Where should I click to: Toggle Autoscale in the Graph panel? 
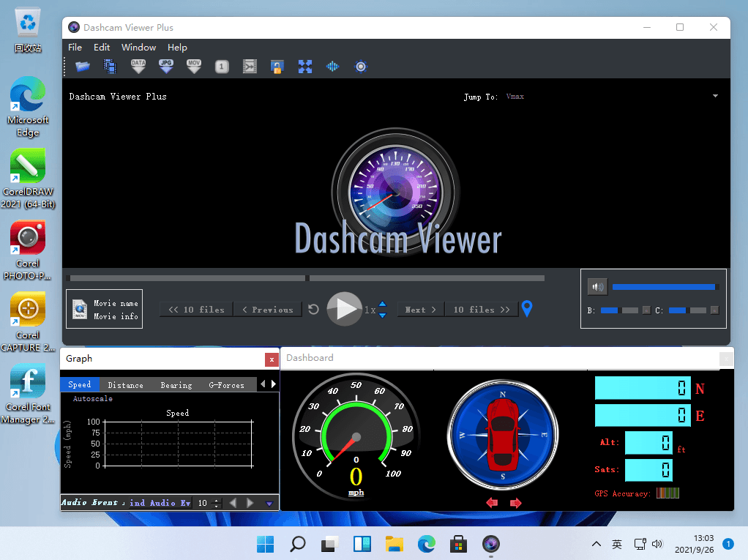pos(92,398)
